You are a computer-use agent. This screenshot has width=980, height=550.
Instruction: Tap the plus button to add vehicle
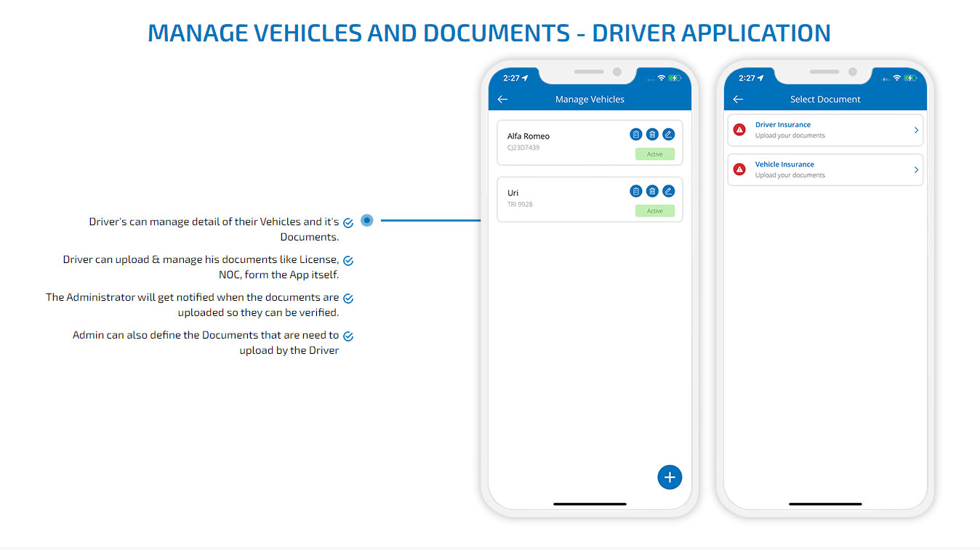click(670, 477)
